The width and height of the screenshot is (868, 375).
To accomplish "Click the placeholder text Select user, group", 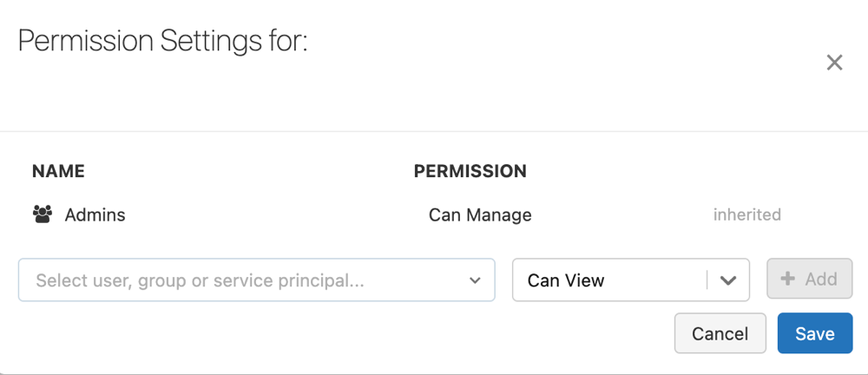I will pyautogui.click(x=200, y=280).
